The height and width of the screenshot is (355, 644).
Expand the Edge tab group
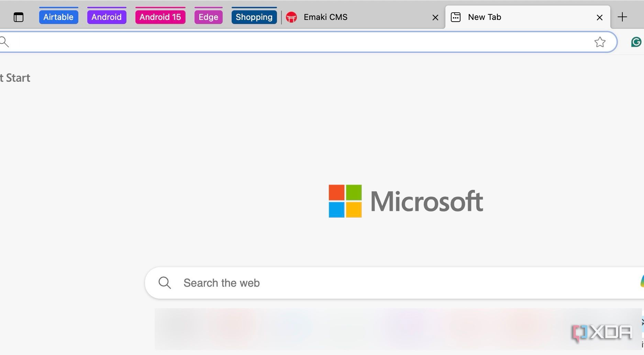pos(208,17)
